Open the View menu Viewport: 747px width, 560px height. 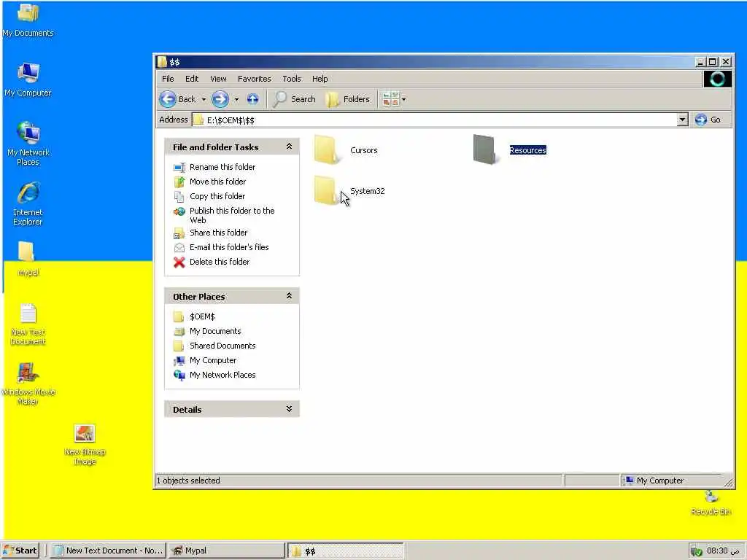click(x=218, y=79)
